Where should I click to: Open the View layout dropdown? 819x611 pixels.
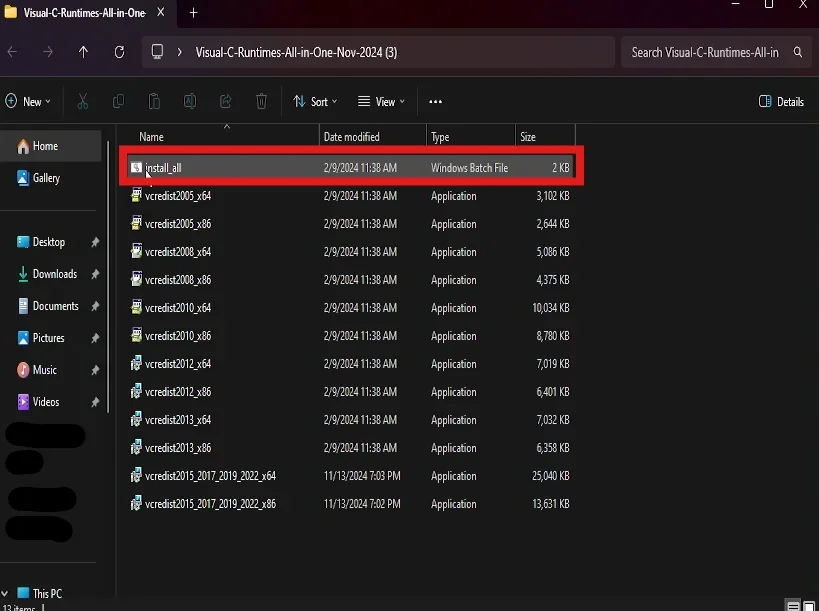pyautogui.click(x=381, y=101)
